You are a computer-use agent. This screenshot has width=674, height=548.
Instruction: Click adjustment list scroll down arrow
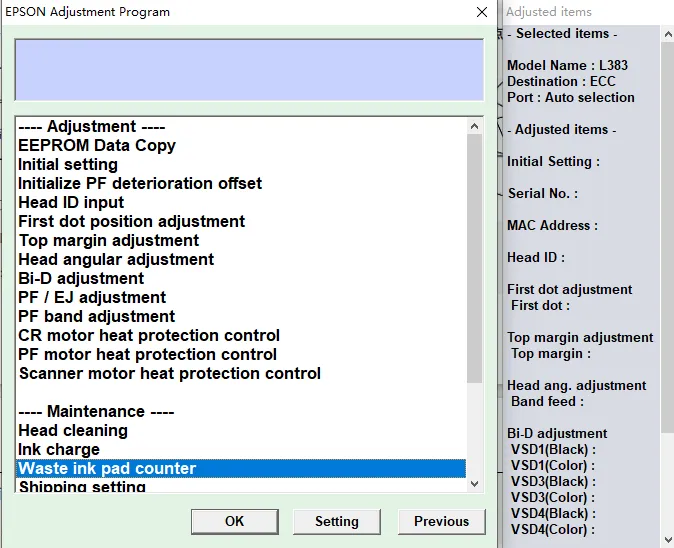(x=475, y=484)
